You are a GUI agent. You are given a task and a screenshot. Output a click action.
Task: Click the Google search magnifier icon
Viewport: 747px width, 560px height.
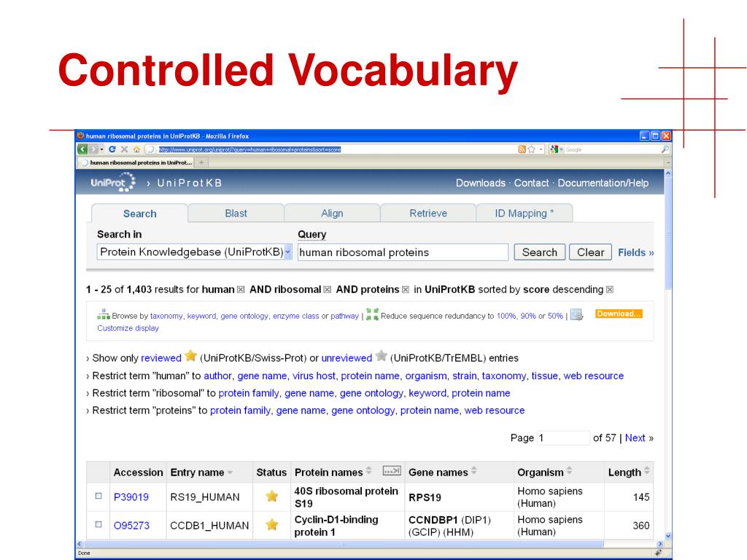(665, 149)
